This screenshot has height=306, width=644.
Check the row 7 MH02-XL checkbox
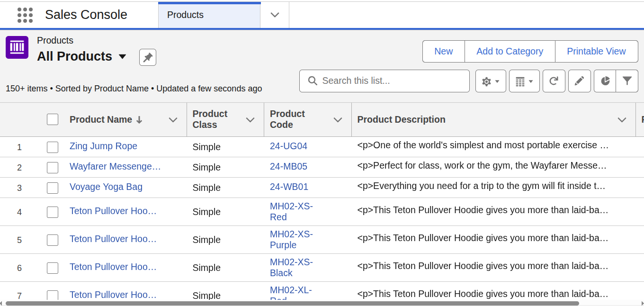coord(53,295)
